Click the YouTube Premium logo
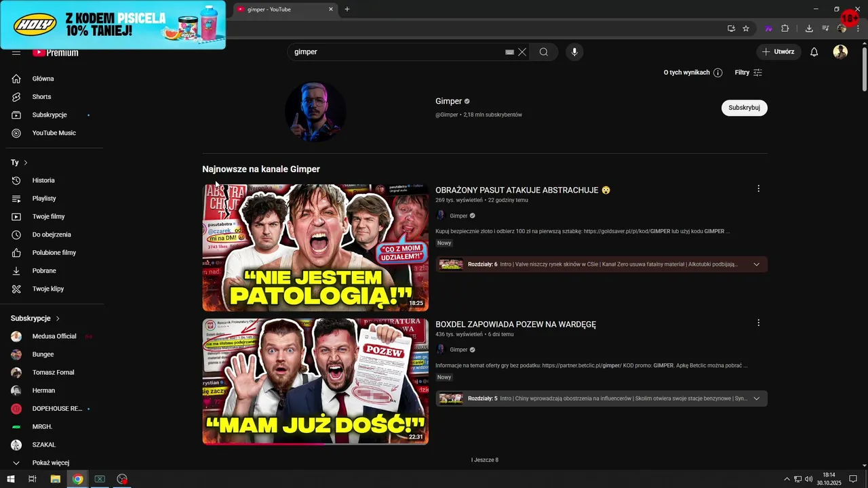The image size is (868, 488). pos(56,52)
